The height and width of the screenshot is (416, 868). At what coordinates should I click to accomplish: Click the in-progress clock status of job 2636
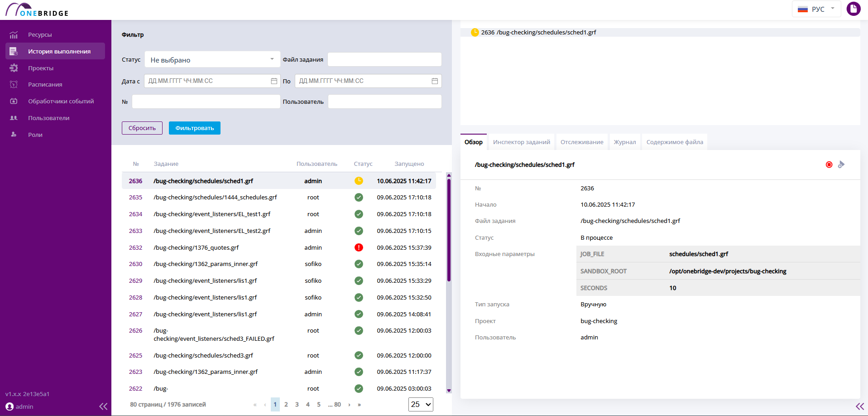[359, 181]
